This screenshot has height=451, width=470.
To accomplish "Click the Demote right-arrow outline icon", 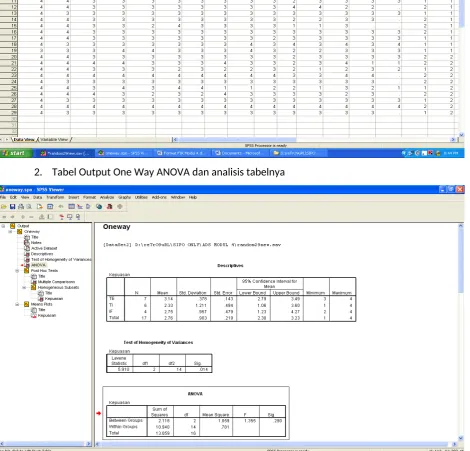I will [12, 217].
